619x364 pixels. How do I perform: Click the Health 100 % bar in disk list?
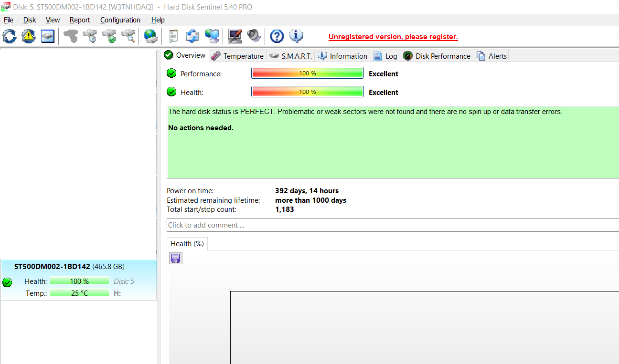79,281
